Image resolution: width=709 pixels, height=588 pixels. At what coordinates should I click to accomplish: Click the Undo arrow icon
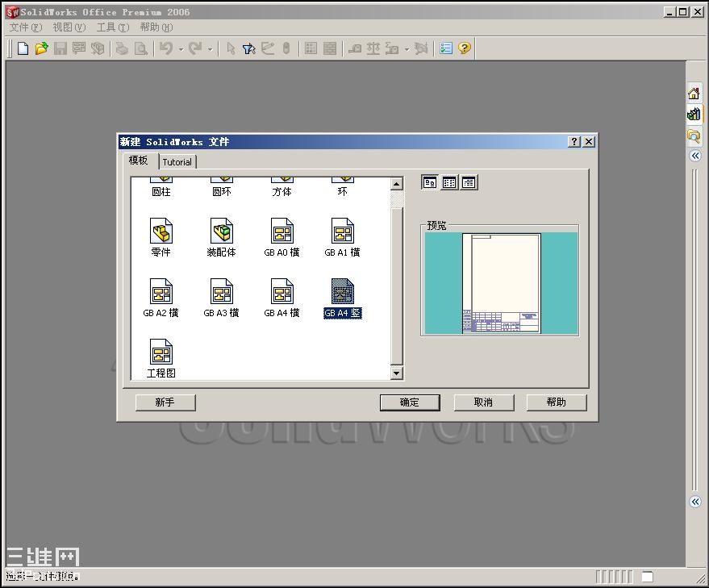[166, 48]
